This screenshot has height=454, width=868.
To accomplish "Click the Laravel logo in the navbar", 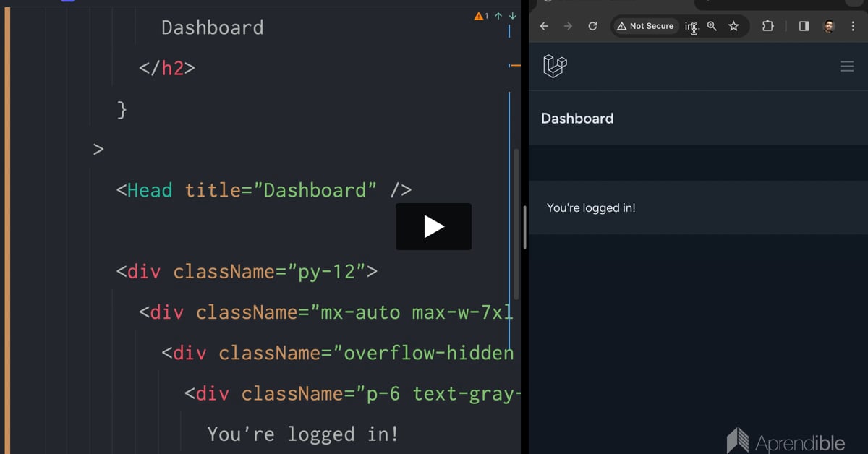I will [555, 67].
